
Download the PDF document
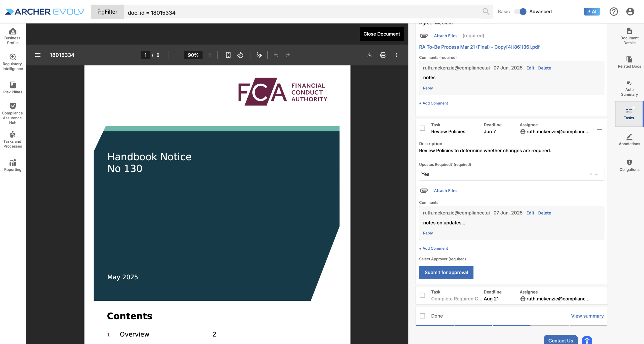pyautogui.click(x=370, y=55)
